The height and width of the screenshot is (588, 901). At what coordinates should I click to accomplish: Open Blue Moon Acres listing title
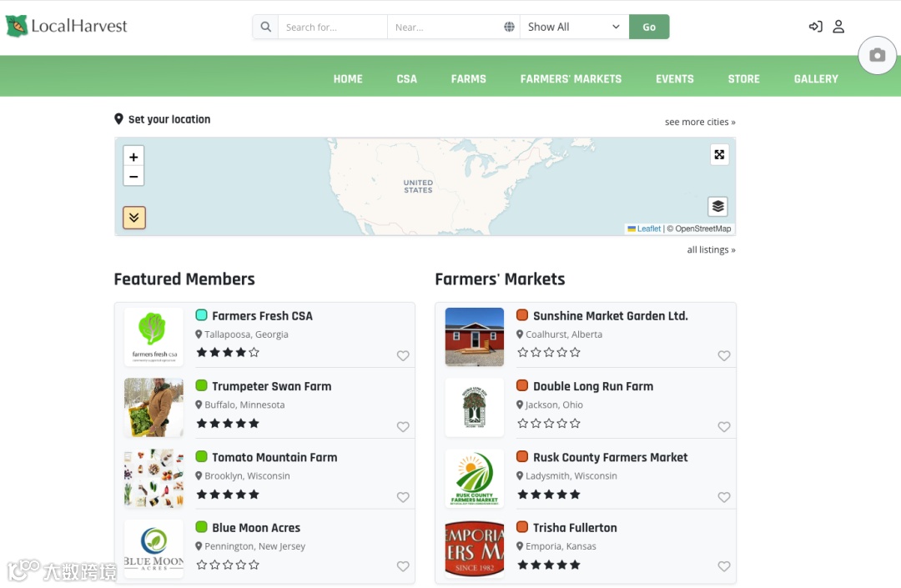pos(256,528)
